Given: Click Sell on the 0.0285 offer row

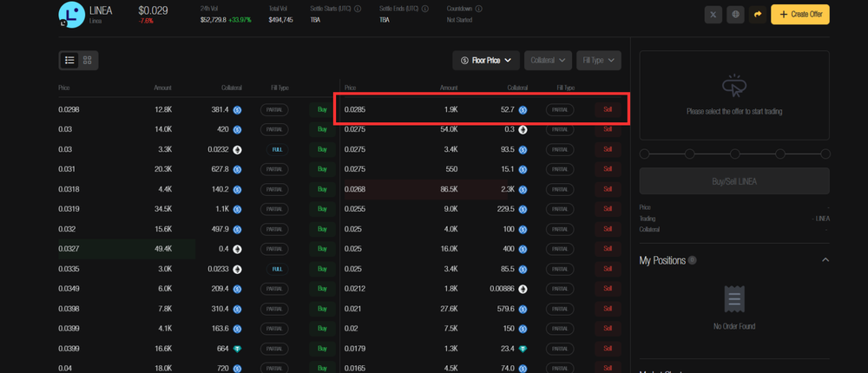Looking at the screenshot, I should pos(608,109).
